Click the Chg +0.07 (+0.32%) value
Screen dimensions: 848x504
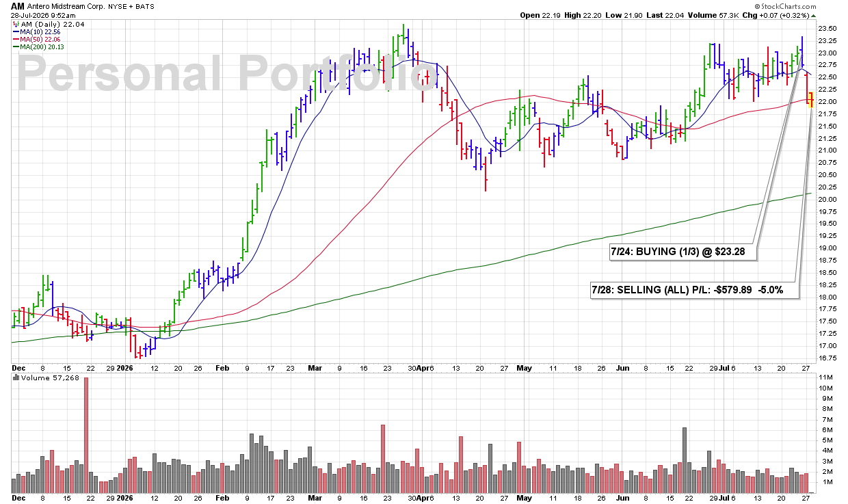pyautogui.click(x=776, y=15)
